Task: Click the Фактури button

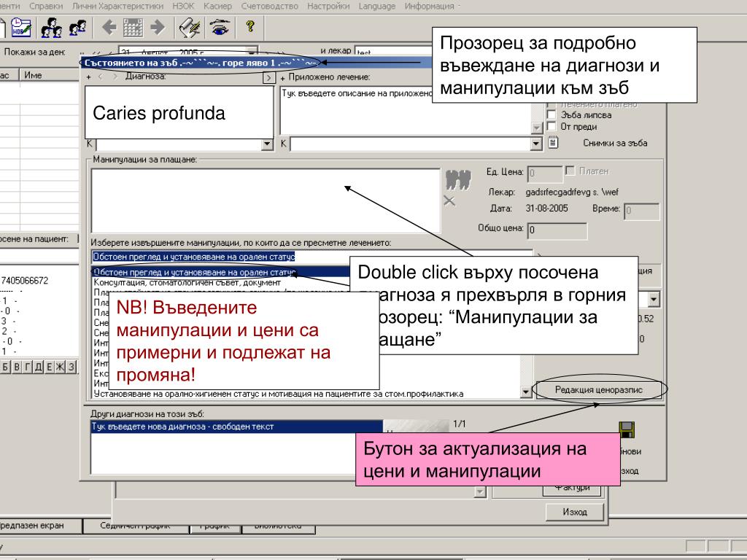Action: coord(572,489)
